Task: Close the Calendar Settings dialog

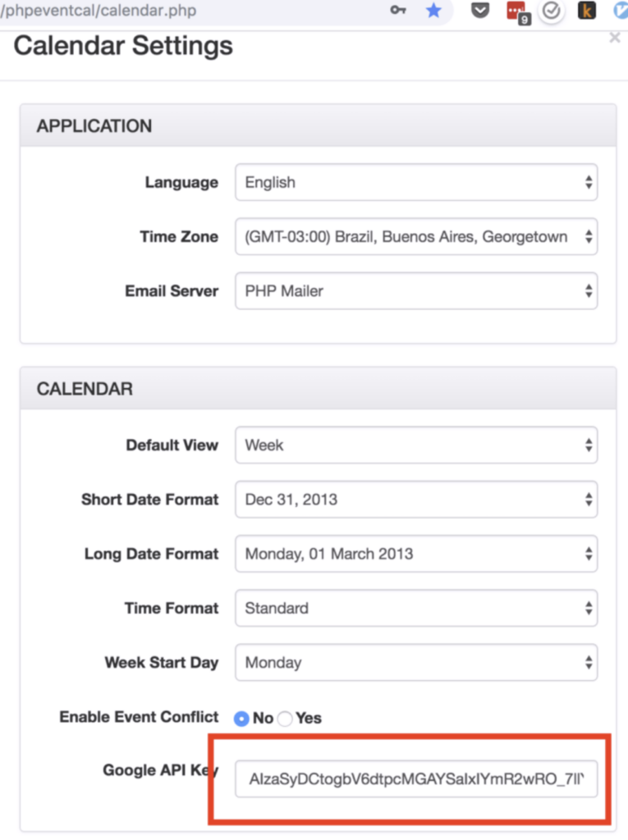Action: pyautogui.click(x=615, y=38)
